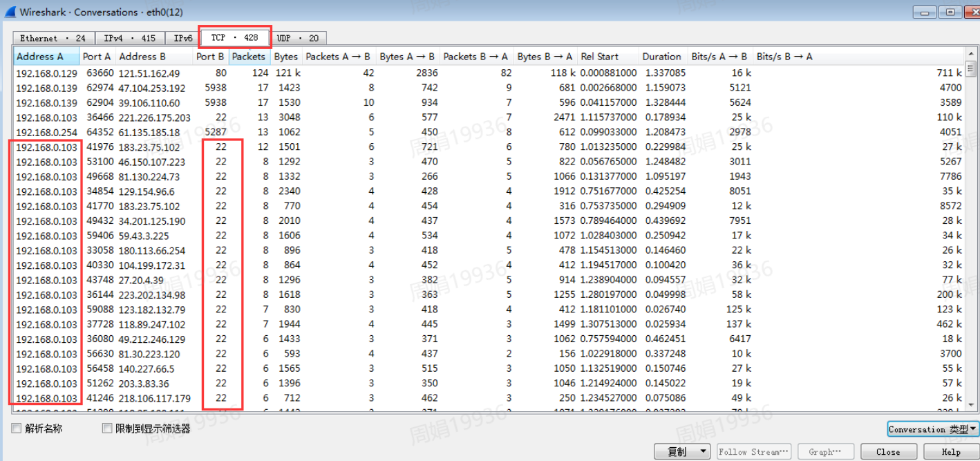Open the 复制 dropdown button

coord(682,451)
